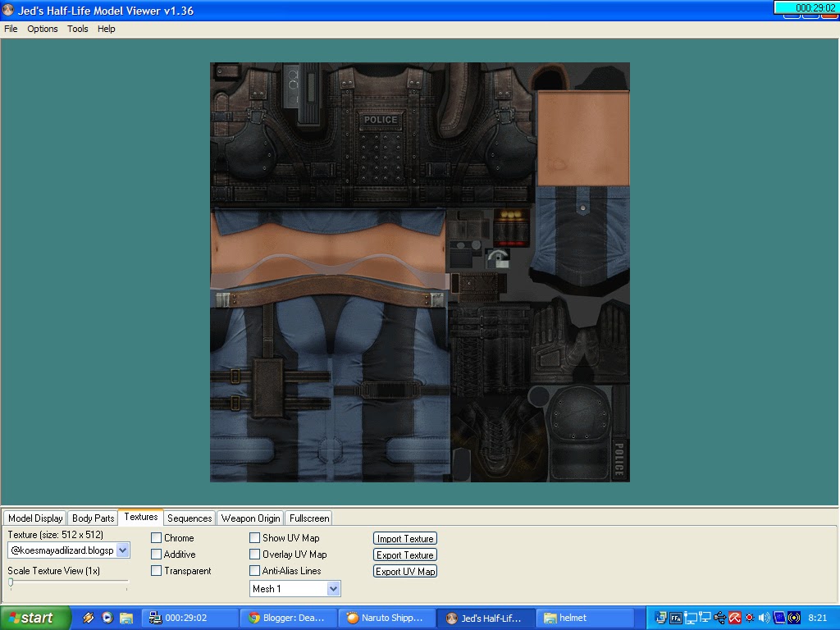Click the Texture (size: 512 x 512) label
This screenshot has width=840, height=630.
[55, 535]
